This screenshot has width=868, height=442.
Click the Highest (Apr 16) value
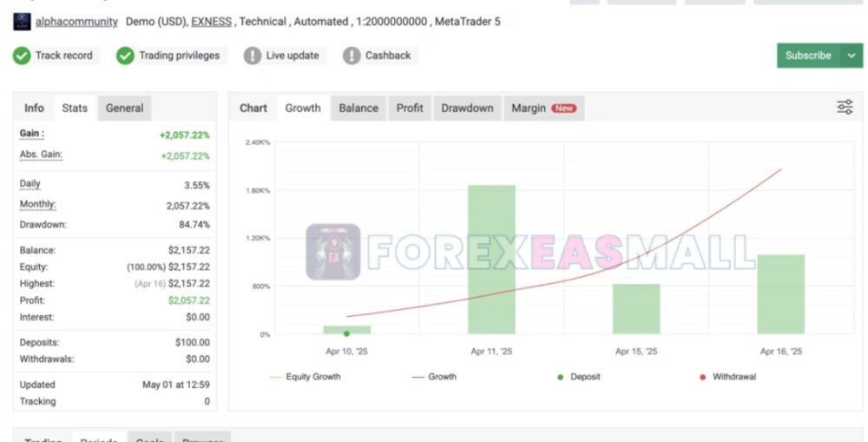click(x=172, y=284)
